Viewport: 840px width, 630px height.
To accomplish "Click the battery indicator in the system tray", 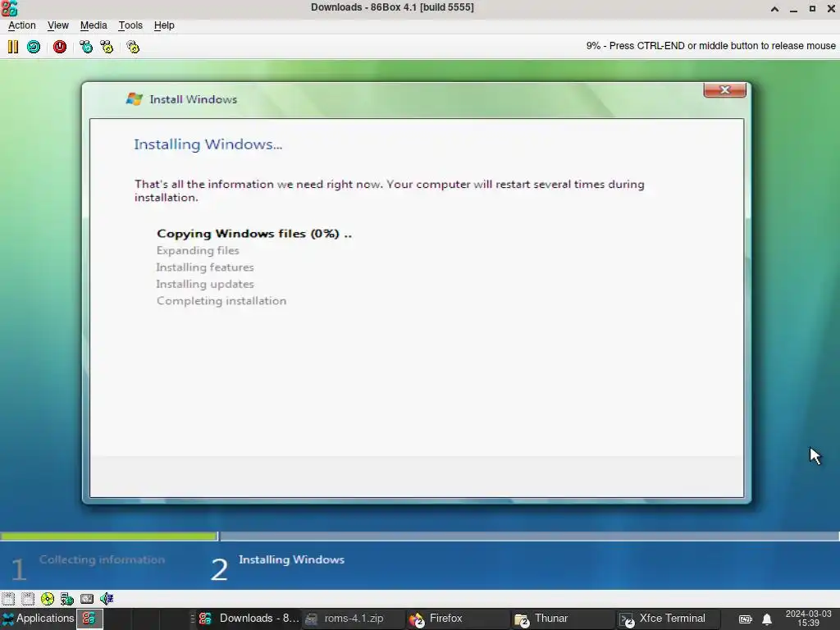I will click(x=745, y=619).
